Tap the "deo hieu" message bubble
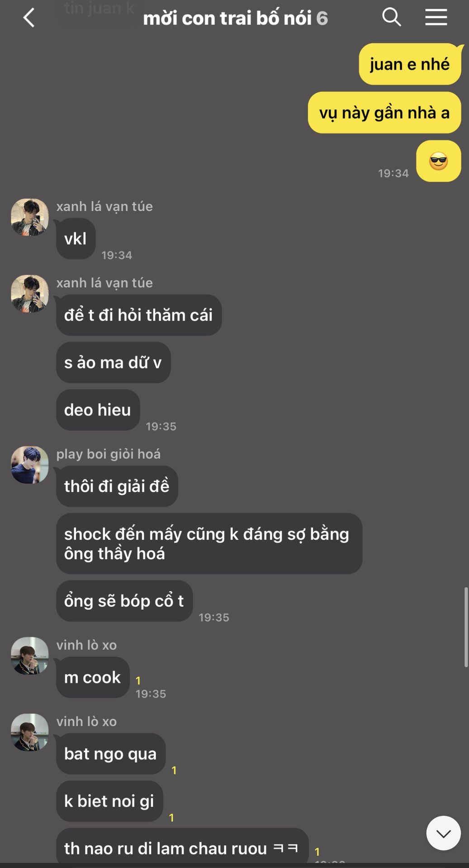Image resolution: width=469 pixels, height=868 pixels. coord(98,410)
